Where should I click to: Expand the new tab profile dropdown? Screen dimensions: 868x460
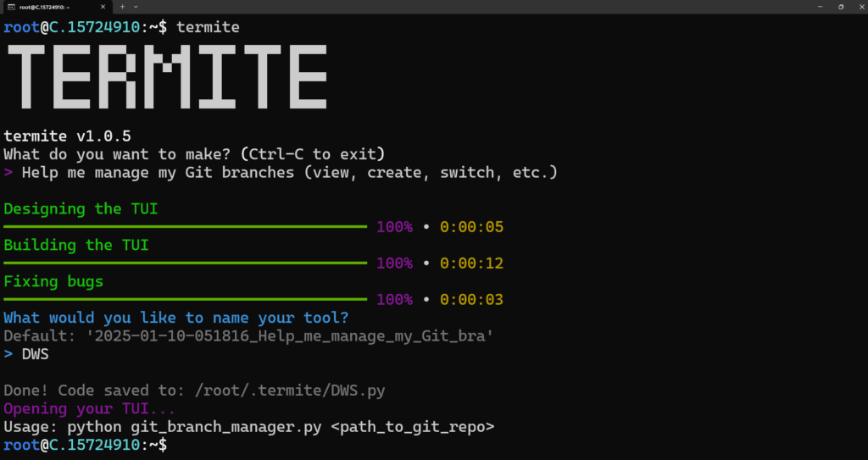(136, 7)
